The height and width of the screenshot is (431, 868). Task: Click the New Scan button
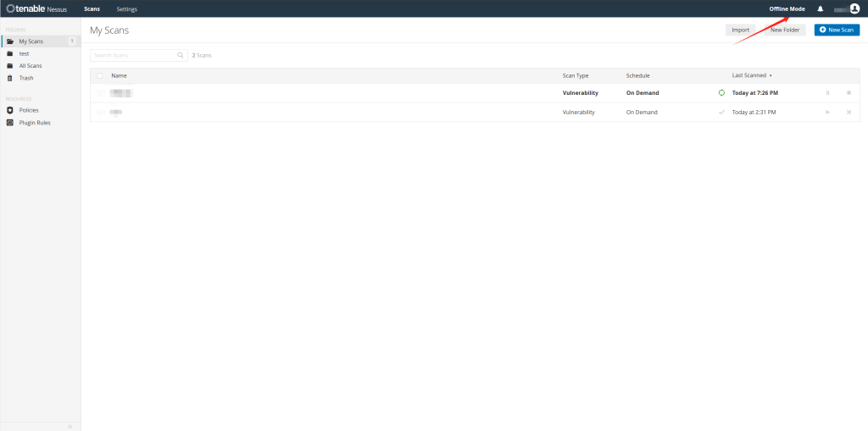coord(837,30)
